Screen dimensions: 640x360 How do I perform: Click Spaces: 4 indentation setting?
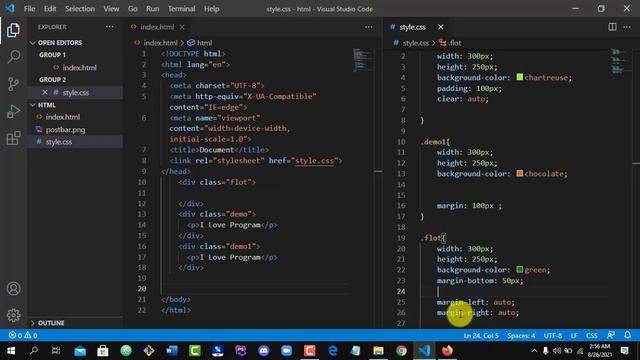click(521, 336)
